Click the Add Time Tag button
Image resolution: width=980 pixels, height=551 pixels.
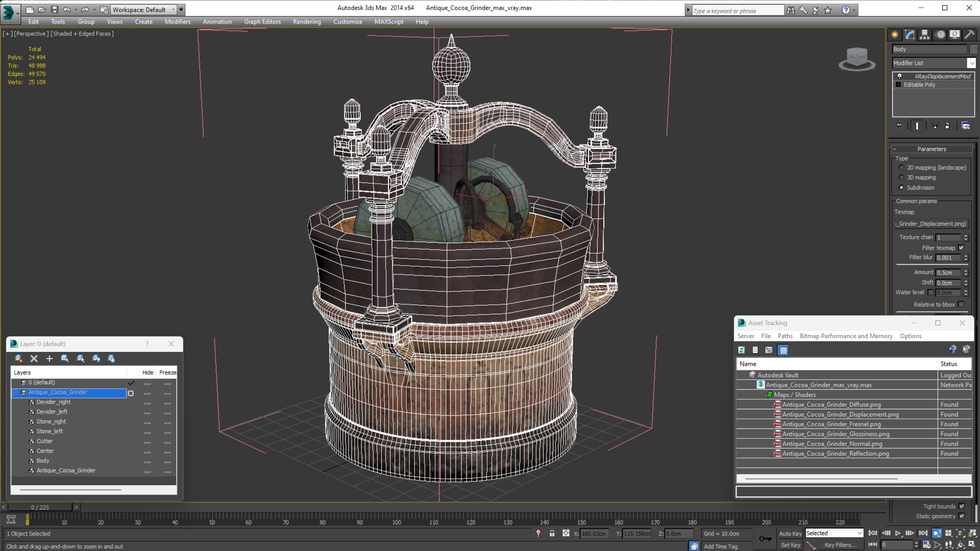pyautogui.click(x=721, y=546)
